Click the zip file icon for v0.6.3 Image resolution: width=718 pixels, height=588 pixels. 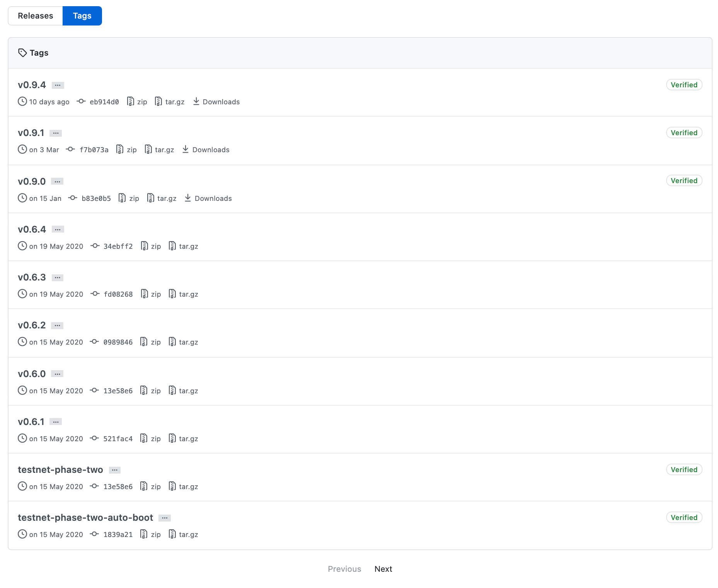144,294
